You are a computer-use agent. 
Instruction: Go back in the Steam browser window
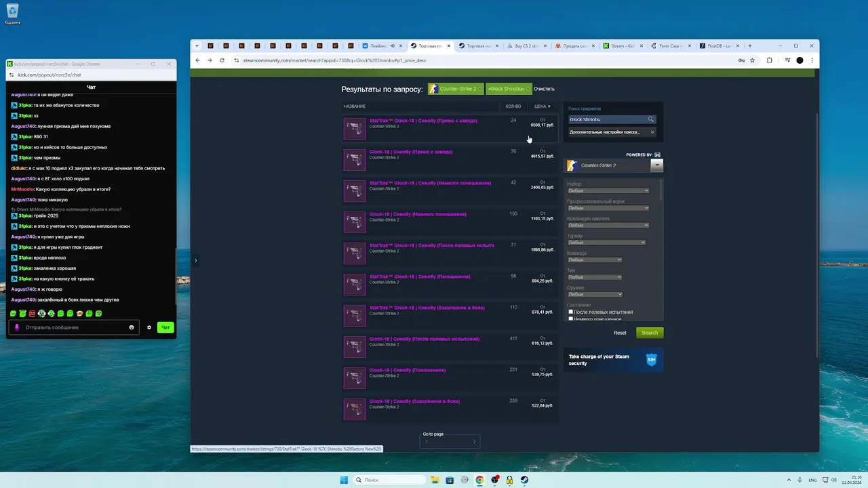(198, 60)
